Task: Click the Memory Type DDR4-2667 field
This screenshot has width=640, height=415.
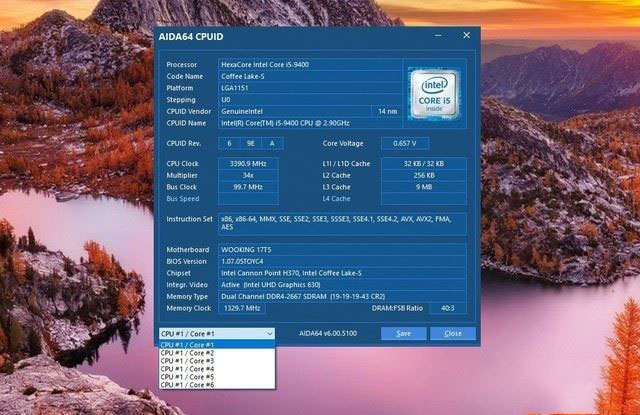Action: click(340, 296)
